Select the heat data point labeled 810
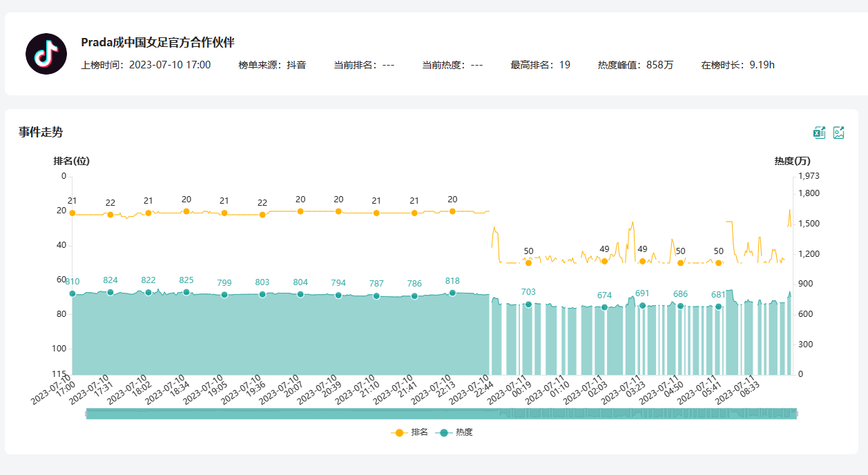Screen dimensions: 868x475 pyautogui.click(x=73, y=294)
